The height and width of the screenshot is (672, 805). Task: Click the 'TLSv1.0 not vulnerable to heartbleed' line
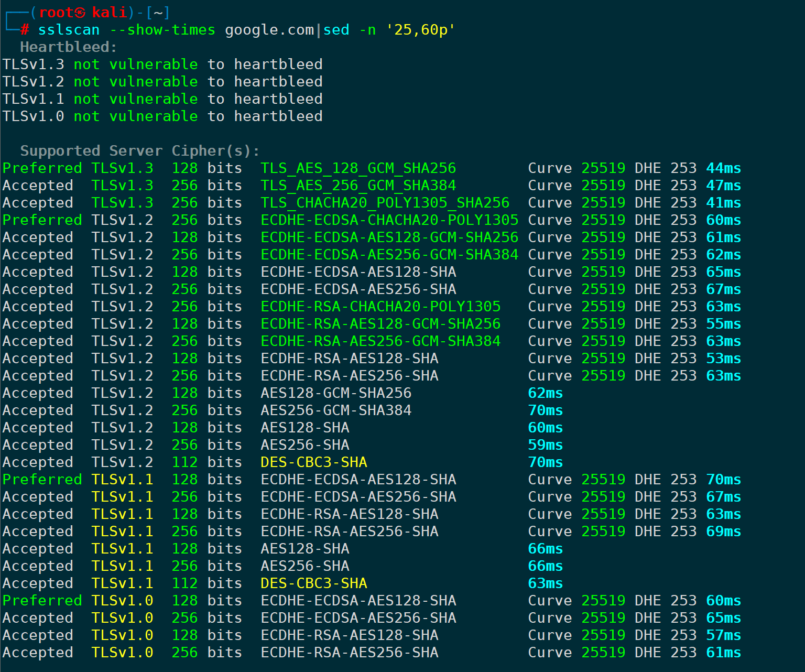[x=162, y=116]
